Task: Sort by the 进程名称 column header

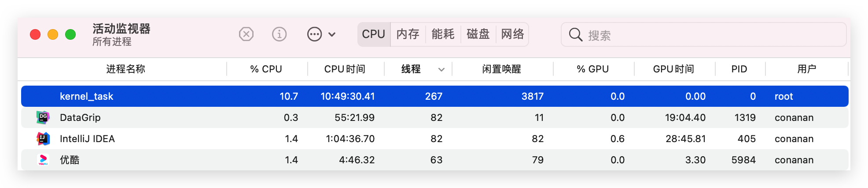Action: tap(125, 69)
